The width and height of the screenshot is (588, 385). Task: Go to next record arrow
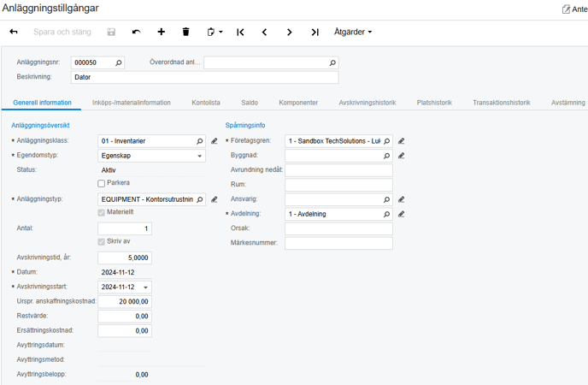(290, 33)
